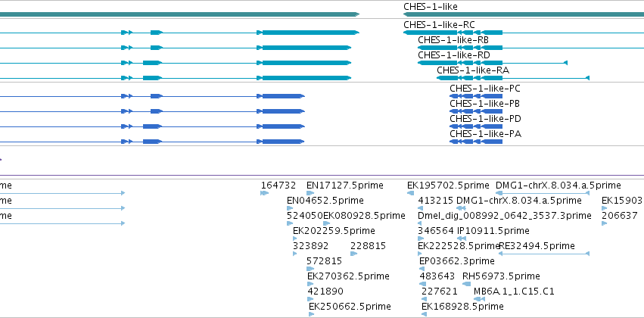This screenshot has height=318, width=644.
Task: Select the 323892 EST label
Action: click(310, 247)
